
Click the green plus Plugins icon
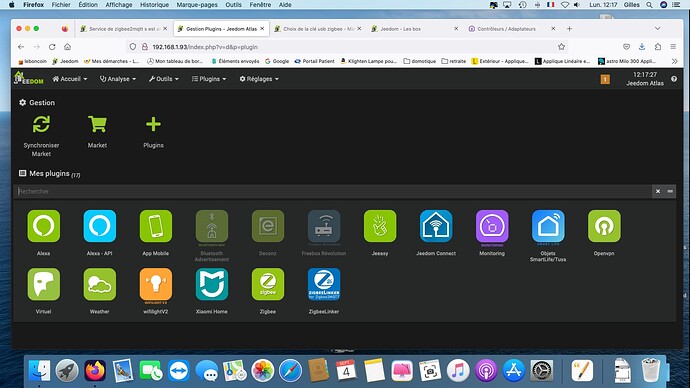153,124
